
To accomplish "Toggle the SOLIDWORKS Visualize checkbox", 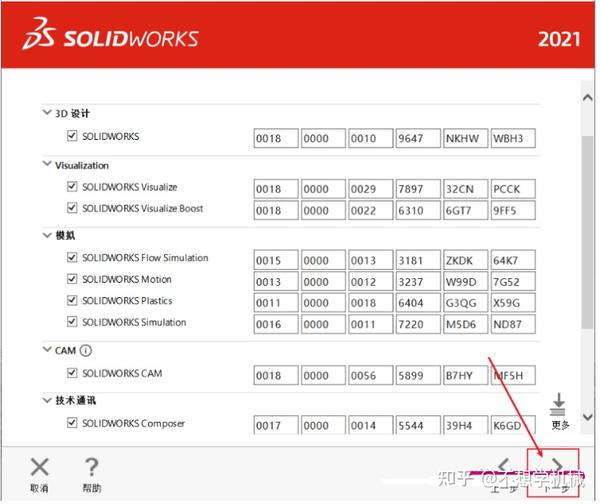I will point(72,187).
